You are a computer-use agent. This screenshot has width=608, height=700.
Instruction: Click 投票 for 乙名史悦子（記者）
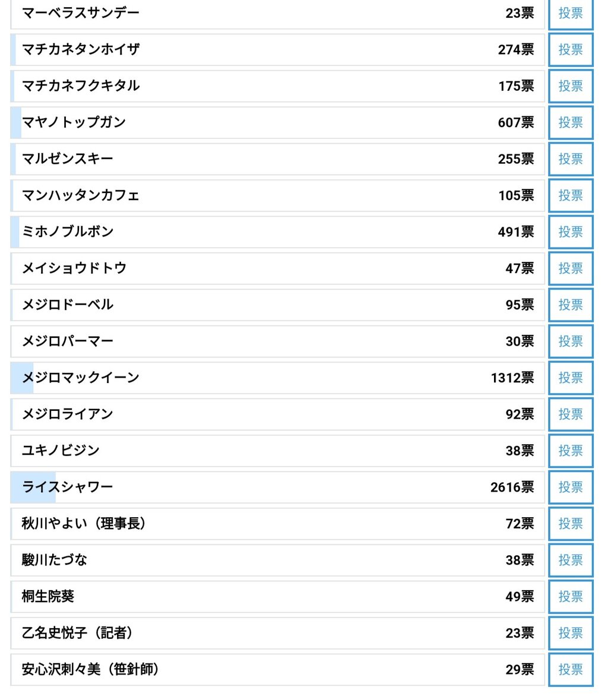point(570,633)
